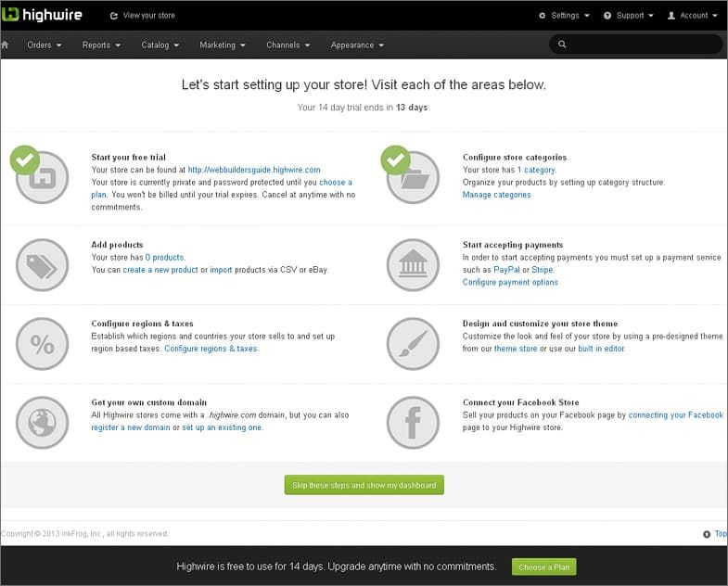Open the Settings dropdown
Viewport: 728px width, 586px height.
click(x=564, y=16)
